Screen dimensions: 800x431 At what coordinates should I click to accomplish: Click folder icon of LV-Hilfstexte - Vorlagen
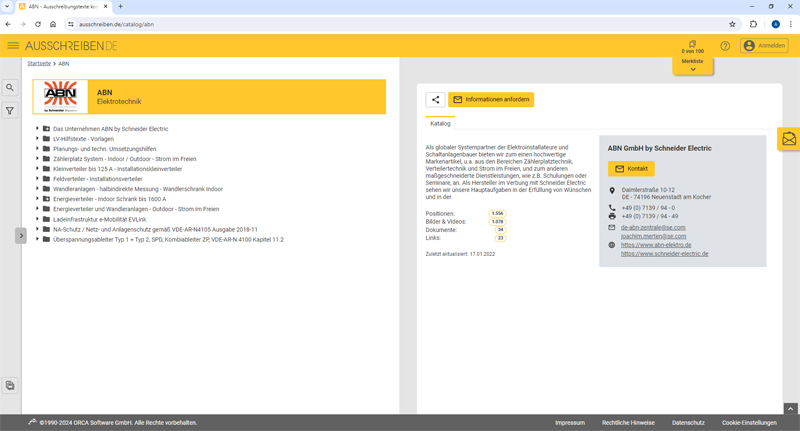tap(46, 139)
